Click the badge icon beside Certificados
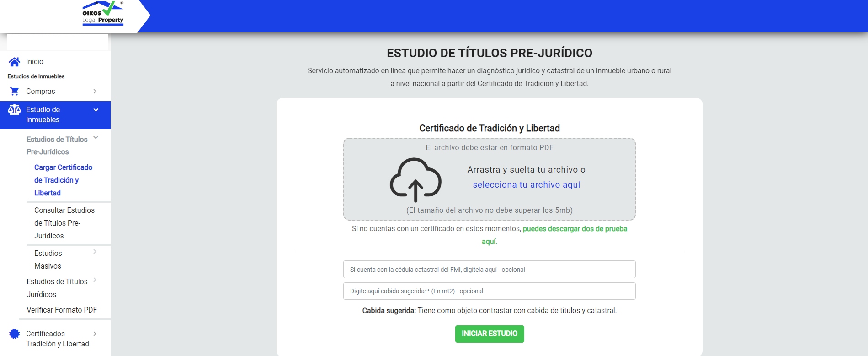The width and height of the screenshot is (868, 356). click(x=15, y=334)
